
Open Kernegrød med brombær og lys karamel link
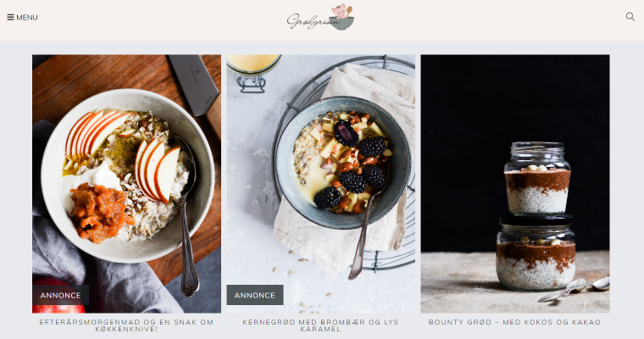tap(321, 325)
